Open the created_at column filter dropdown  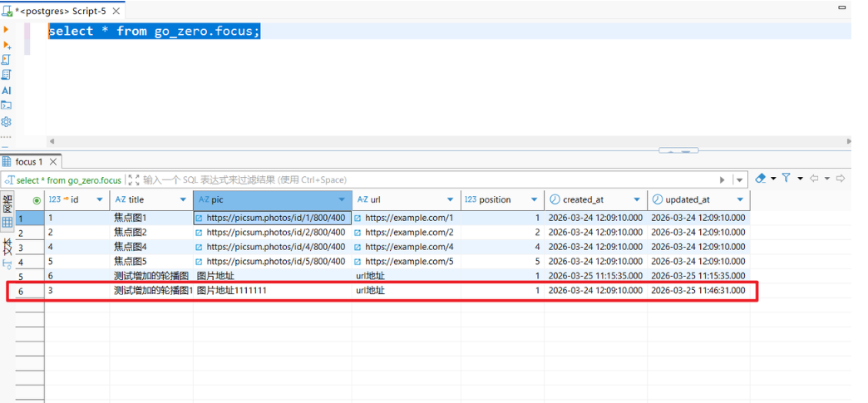[x=637, y=200]
